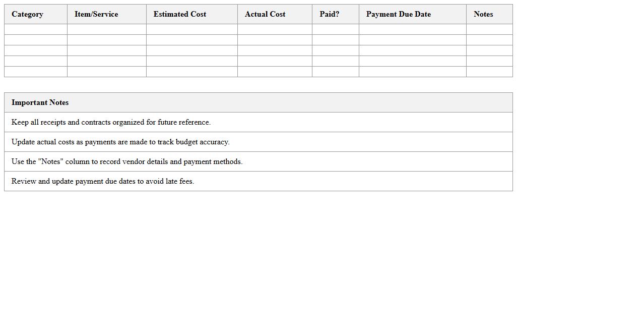The height and width of the screenshot is (328, 644).
Task: Select last empty cell under Category
Action: 36,72
